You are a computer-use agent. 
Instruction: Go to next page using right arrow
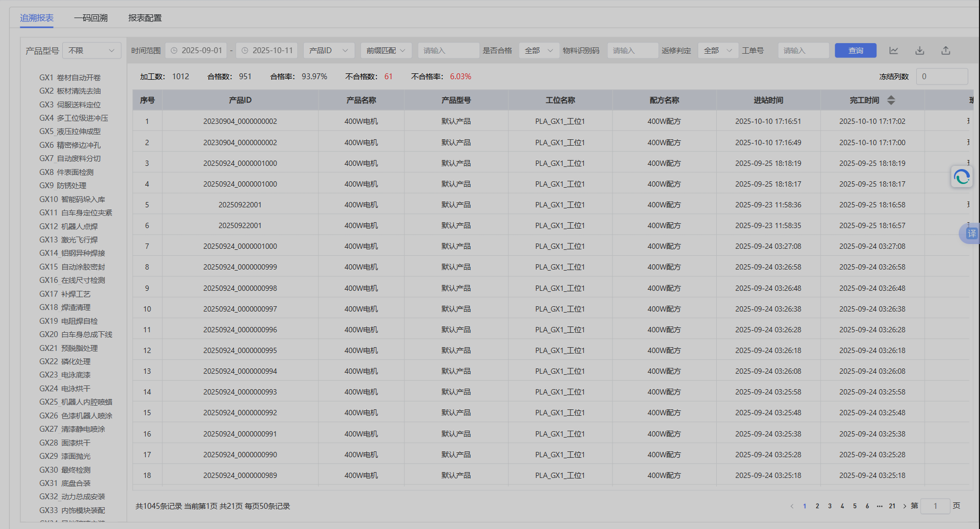(x=904, y=506)
